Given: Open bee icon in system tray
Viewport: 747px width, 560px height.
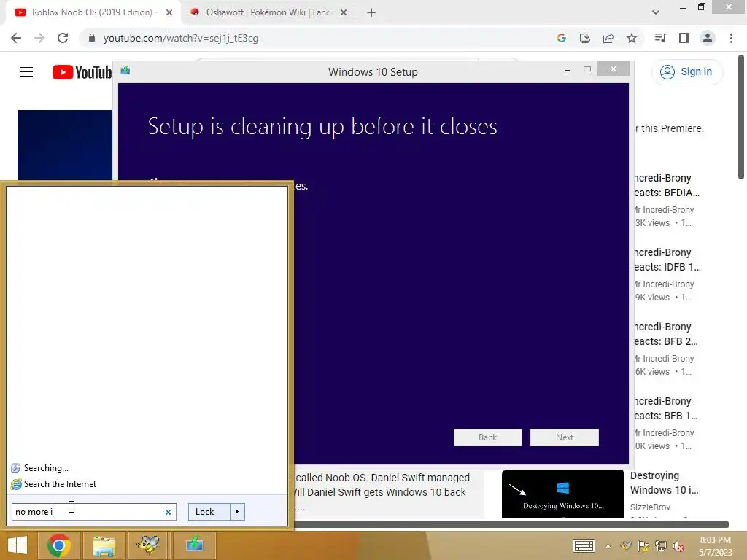Looking at the screenshot, I should coord(626,546).
